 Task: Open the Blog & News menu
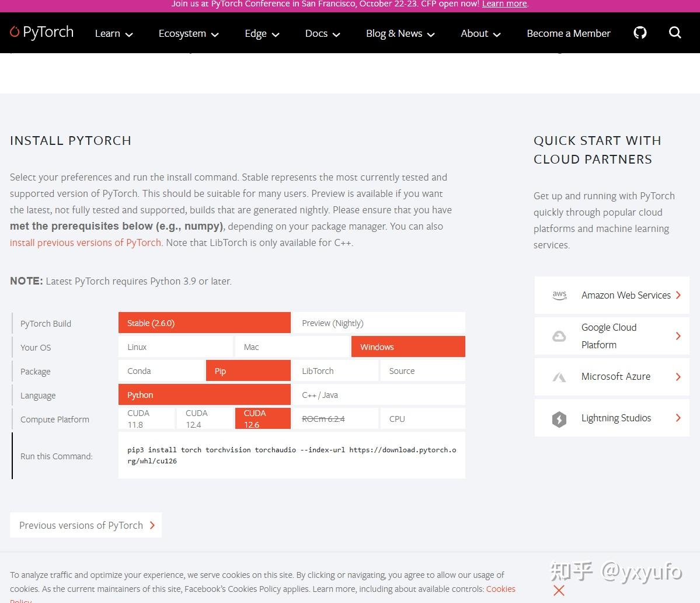pos(400,33)
